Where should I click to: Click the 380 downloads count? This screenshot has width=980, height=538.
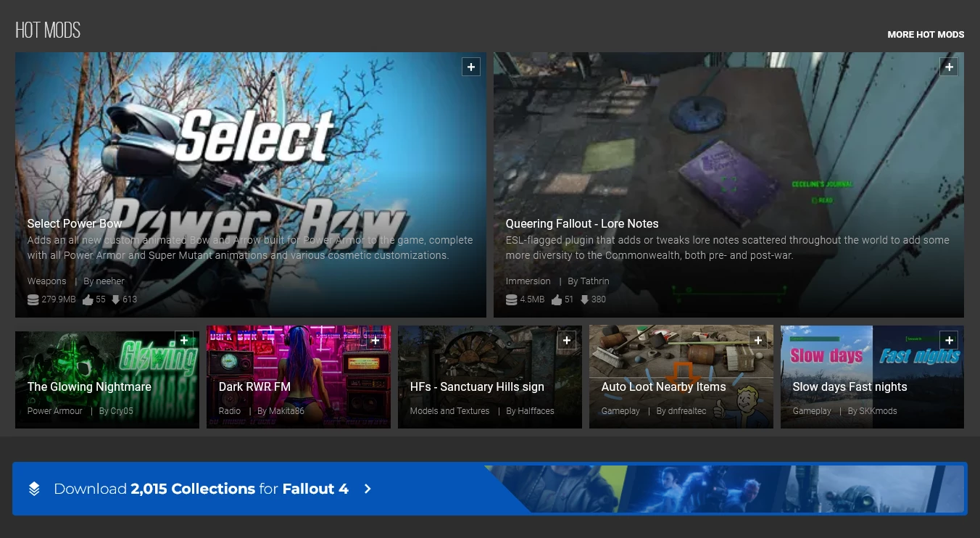599,299
